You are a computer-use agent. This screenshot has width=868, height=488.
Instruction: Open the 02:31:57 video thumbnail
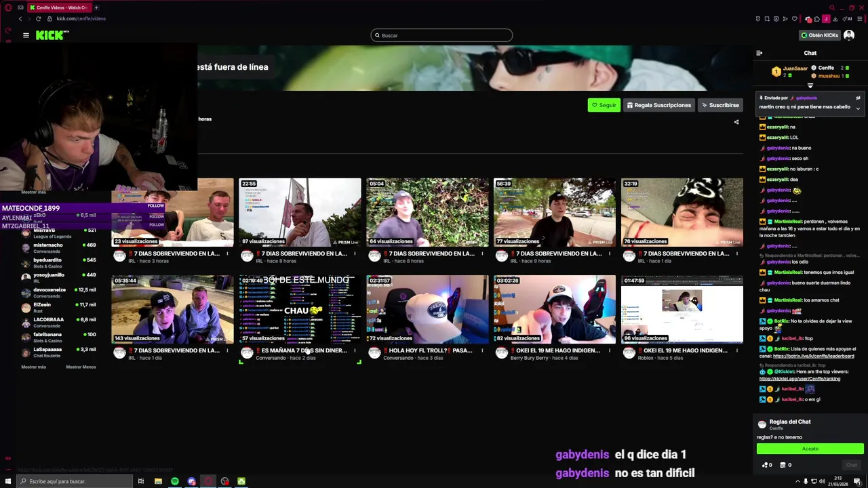click(x=427, y=309)
